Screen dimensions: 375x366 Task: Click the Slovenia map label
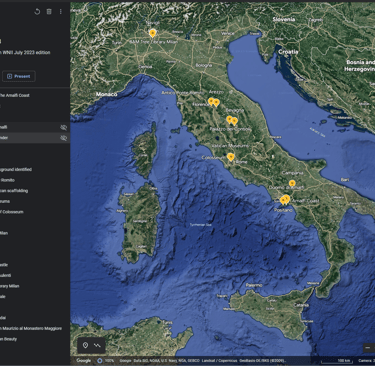pyautogui.click(x=284, y=19)
